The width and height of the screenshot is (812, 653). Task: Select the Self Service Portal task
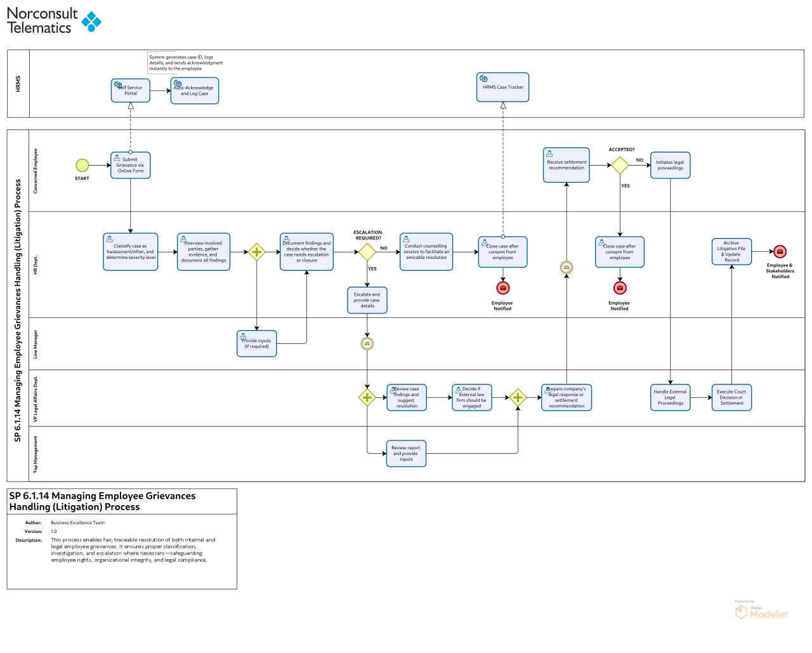[131, 91]
